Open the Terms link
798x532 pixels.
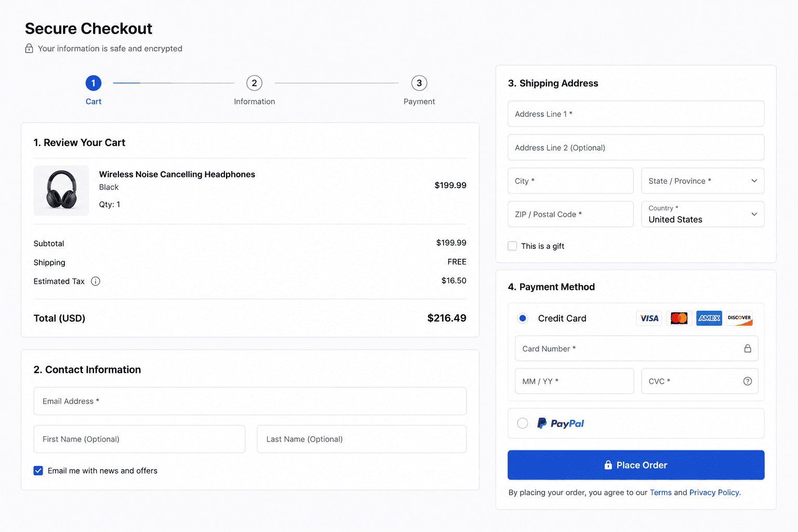click(660, 493)
